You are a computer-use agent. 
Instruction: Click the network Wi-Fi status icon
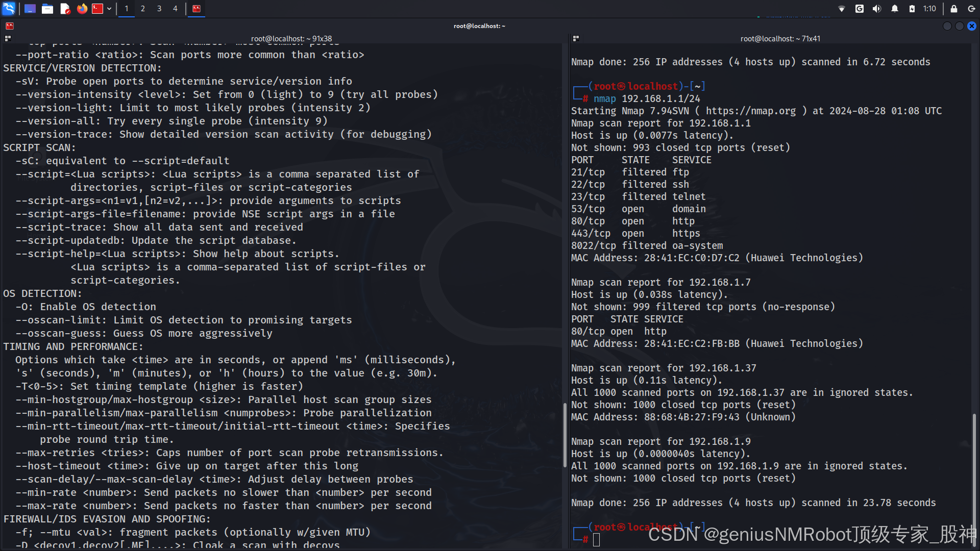[x=842, y=9]
